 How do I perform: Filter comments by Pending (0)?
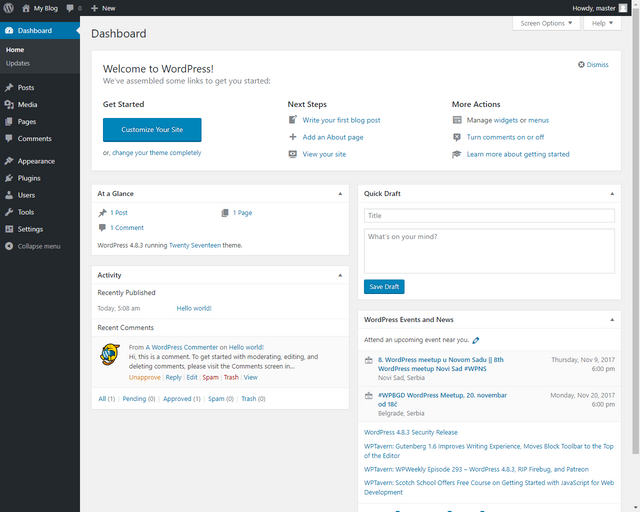click(x=139, y=398)
